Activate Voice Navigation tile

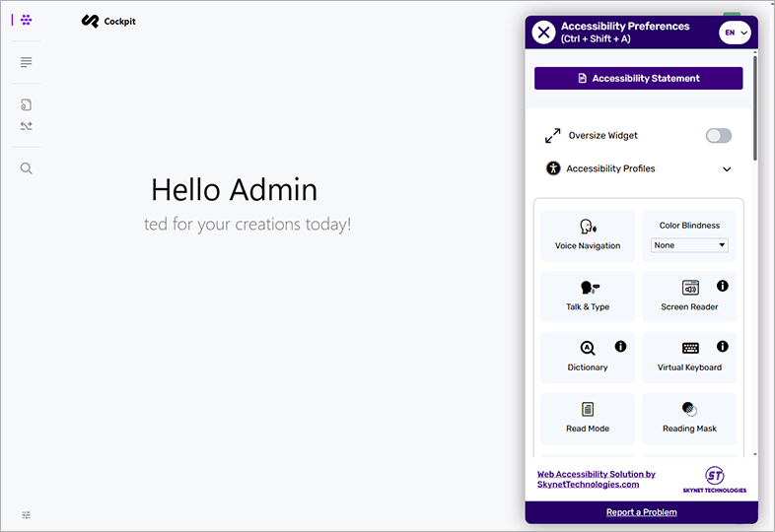588,235
